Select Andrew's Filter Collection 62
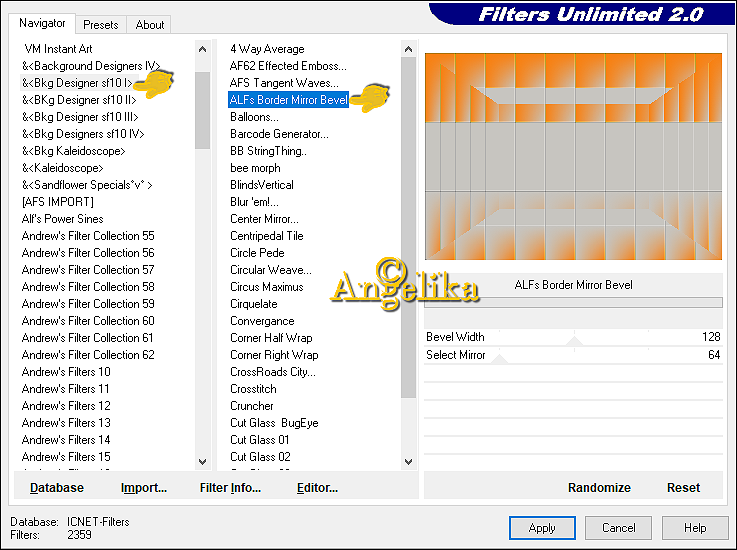Image resolution: width=737 pixels, height=550 pixels. (88, 354)
